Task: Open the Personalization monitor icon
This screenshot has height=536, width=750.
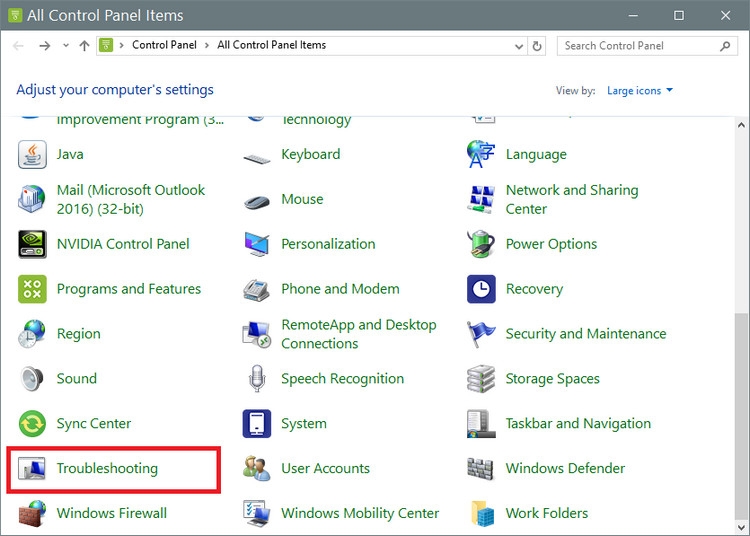Action: point(257,244)
